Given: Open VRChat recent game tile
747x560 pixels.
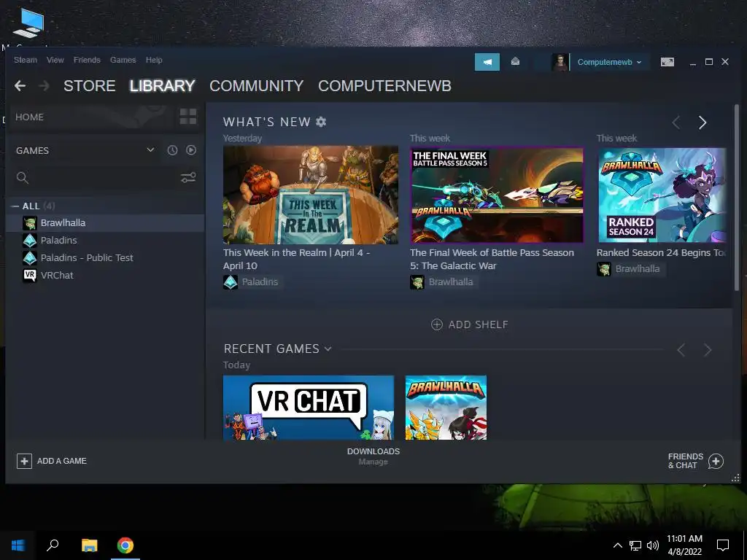Looking at the screenshot, I should click(309, 408).
